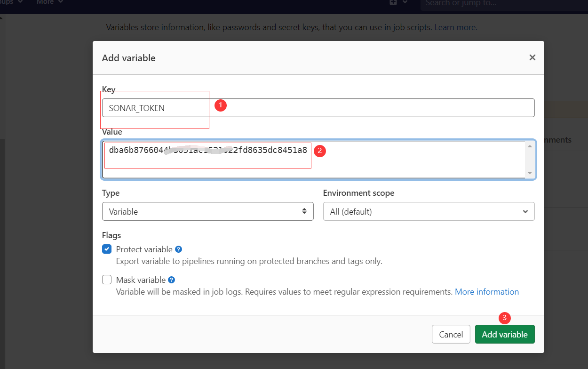Click the plus icon in top navbar
Image resolution: width=588 pixels, height=369 pixels.
pos(393,2)
